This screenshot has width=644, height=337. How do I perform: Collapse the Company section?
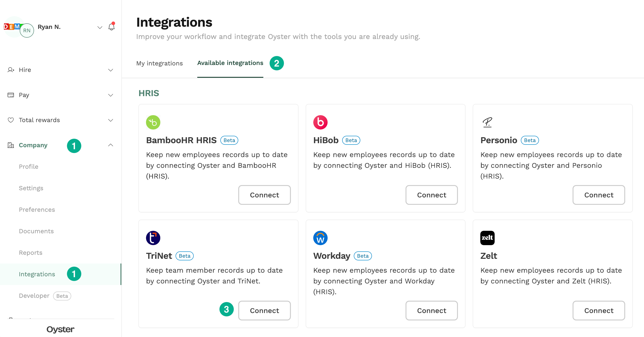coord(110,145)
